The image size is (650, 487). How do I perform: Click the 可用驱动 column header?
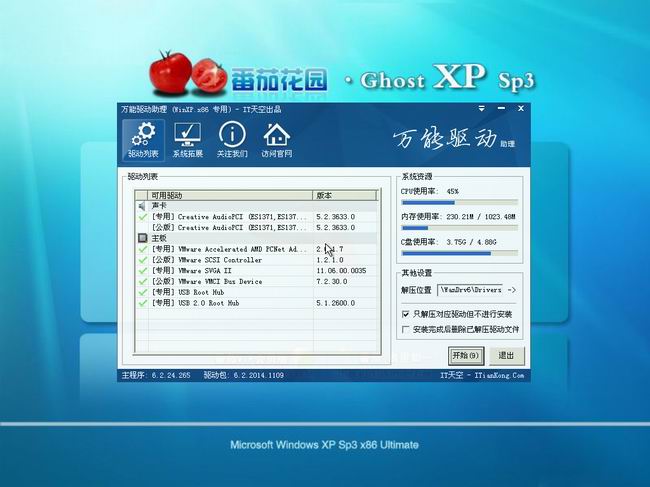pos(230,195)
